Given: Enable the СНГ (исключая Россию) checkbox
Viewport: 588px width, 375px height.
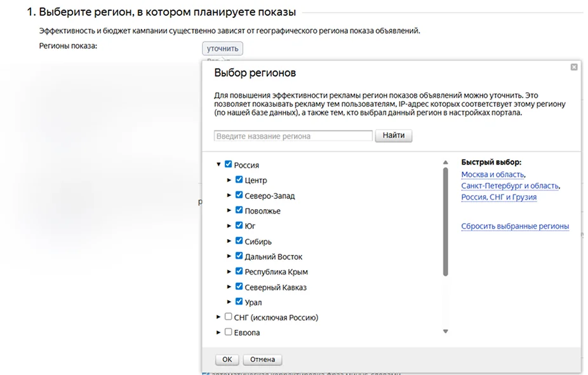Looking at the screenshot, I should pyautogui.click(x=229, y=317).
